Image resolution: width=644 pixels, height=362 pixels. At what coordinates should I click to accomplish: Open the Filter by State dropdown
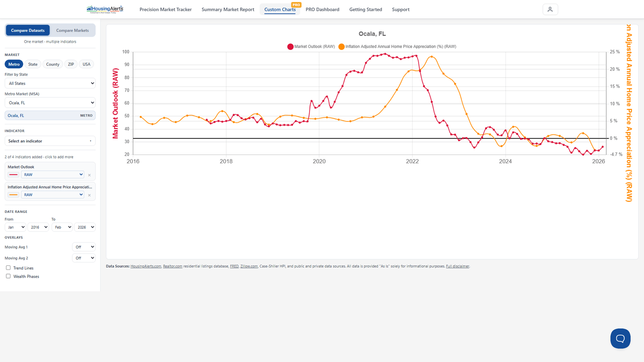[50, 83]
